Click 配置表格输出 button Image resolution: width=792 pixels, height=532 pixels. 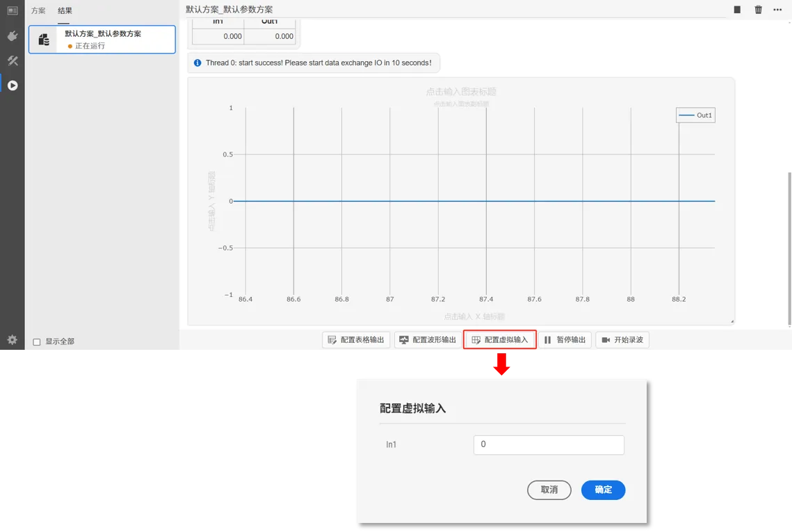coord(356,340)
